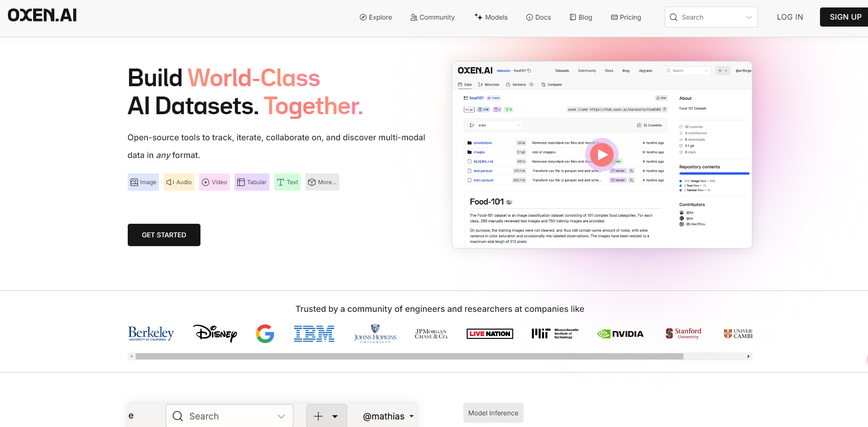Open the Explore menu item
This screenshot has height=427, width=868.
click(376, 17)
